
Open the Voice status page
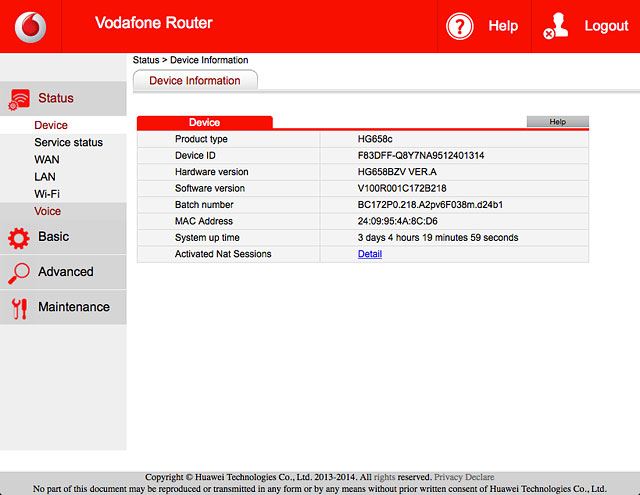[48, 211]
